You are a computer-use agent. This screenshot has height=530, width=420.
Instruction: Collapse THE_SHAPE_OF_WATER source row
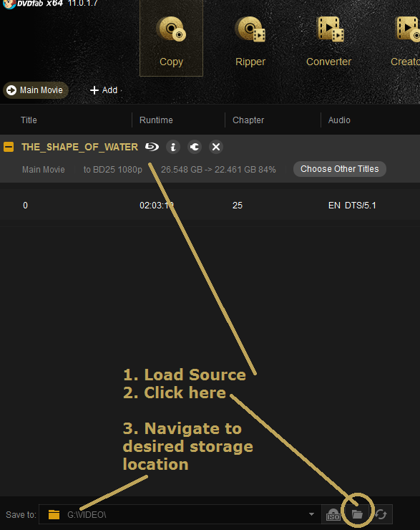pyautogui.click(x=9, y=147)
